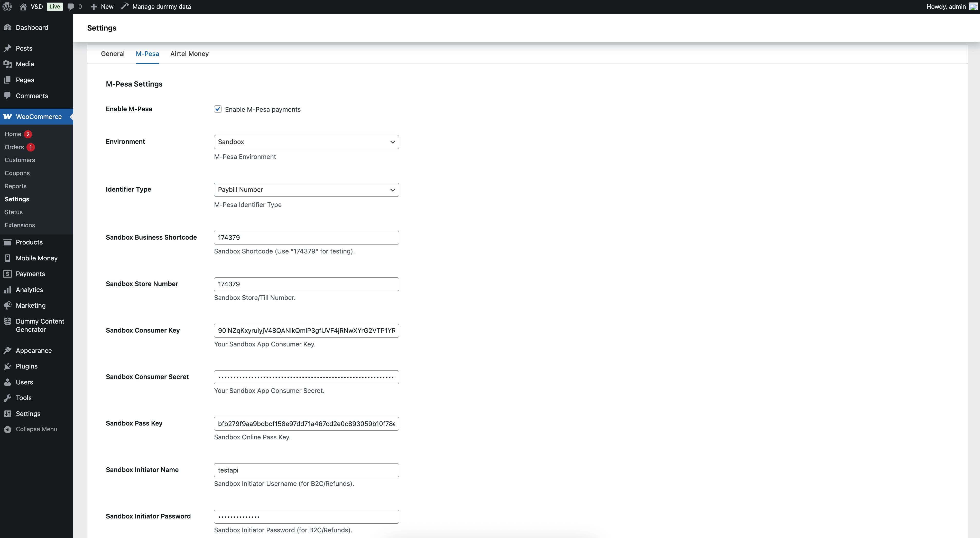Click the Sandbox Consumer Key field
Image resolution: width=980 pixels, height=538 pixels.
[306, 331]
